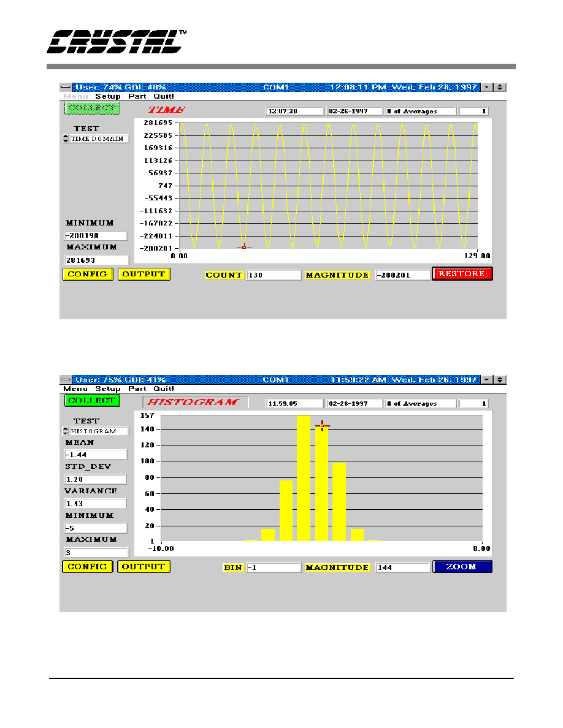Click the '157' histogram y-axis label
563x728 pixels.
coord(147,415)
